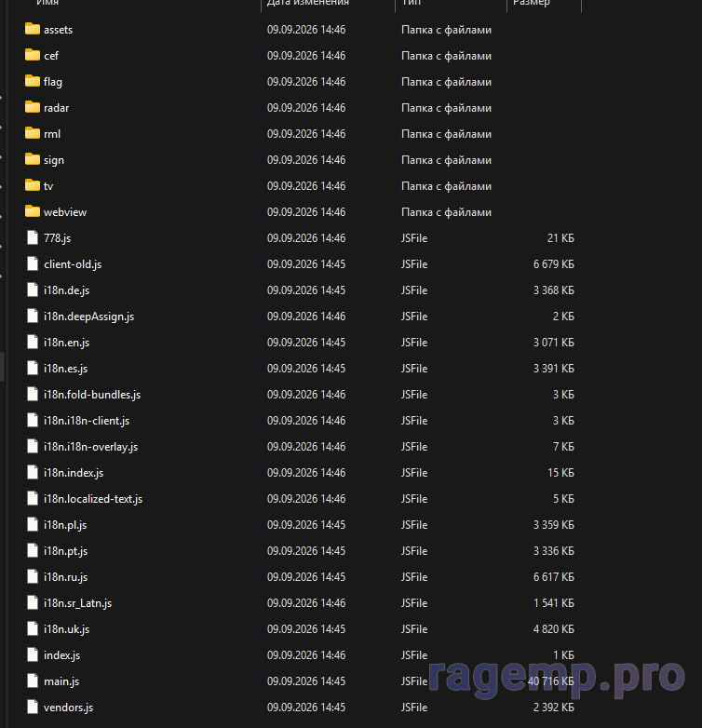This screenshot has width=702, height=728.
Task: Select the webview folder name
Action: [x=65, y=212]
